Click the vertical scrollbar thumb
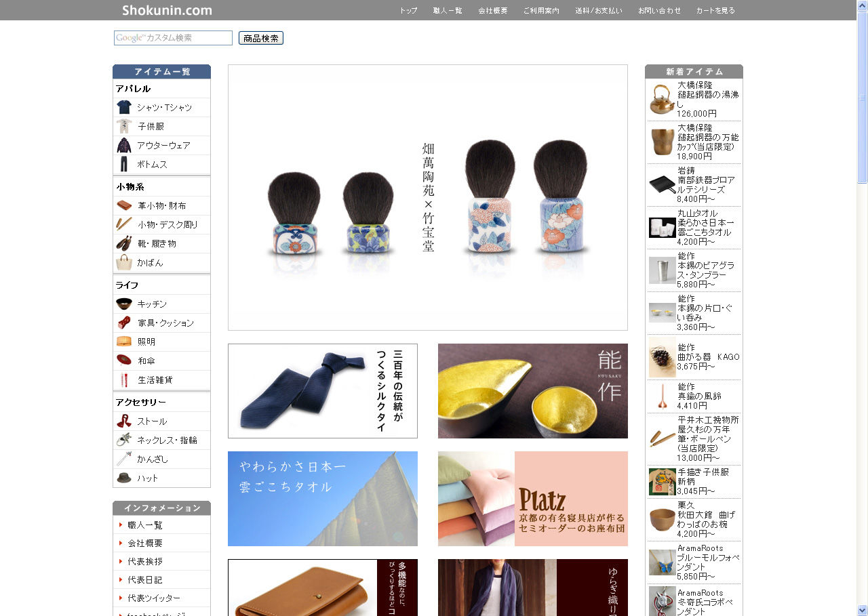This screenshot has width=868, height=616. (x=863, y=97)
